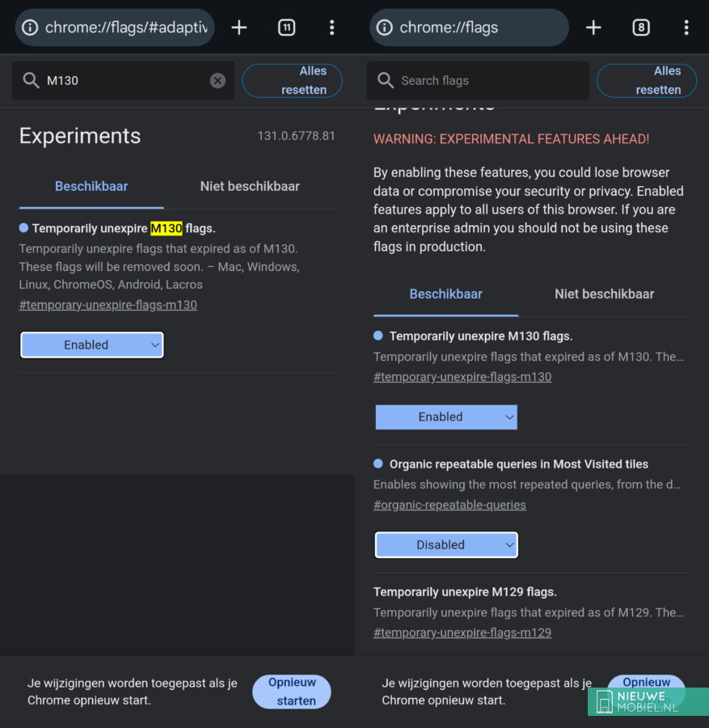Viewport: 709px width, 728px height.
Task: Clear the M130 search text
Action: (x=217, y=80)
